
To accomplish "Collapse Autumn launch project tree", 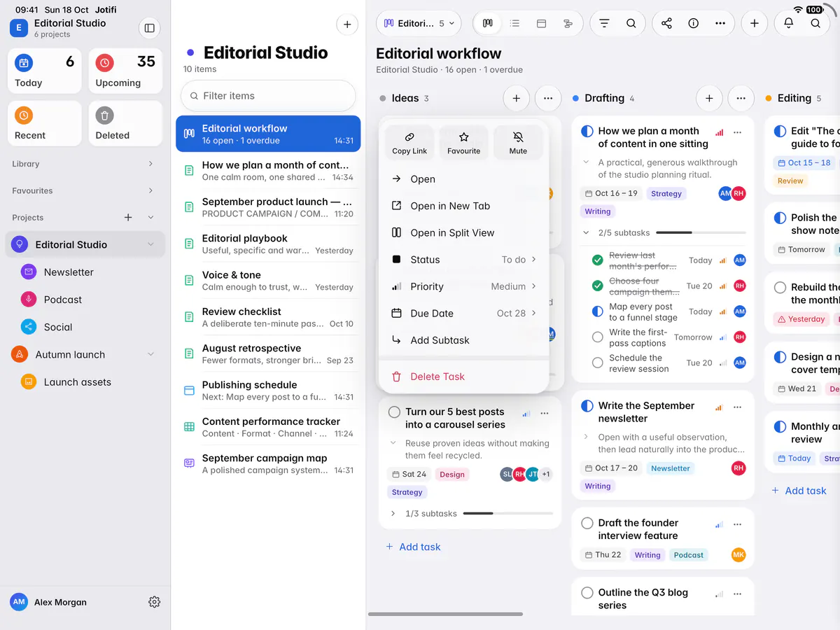I will (x=150, y=355).
